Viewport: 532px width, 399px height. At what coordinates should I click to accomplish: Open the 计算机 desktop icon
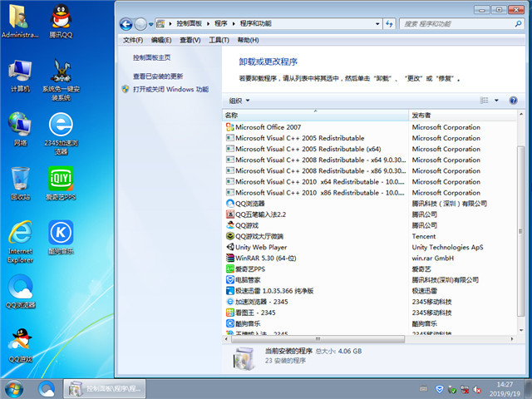20,76
